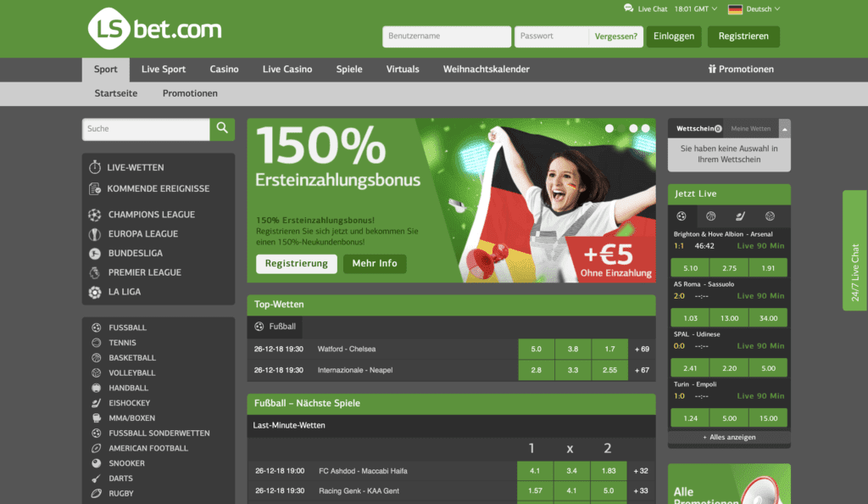
Task: Click the Basketball icon in sports list
Action: [97, 357]
